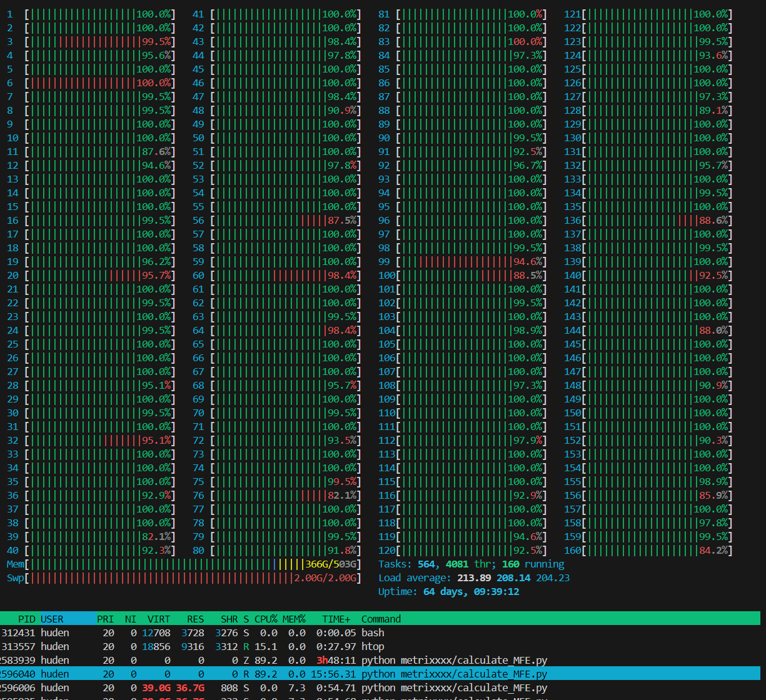
Task: Click the PRI column header
Action: point(105,619)
